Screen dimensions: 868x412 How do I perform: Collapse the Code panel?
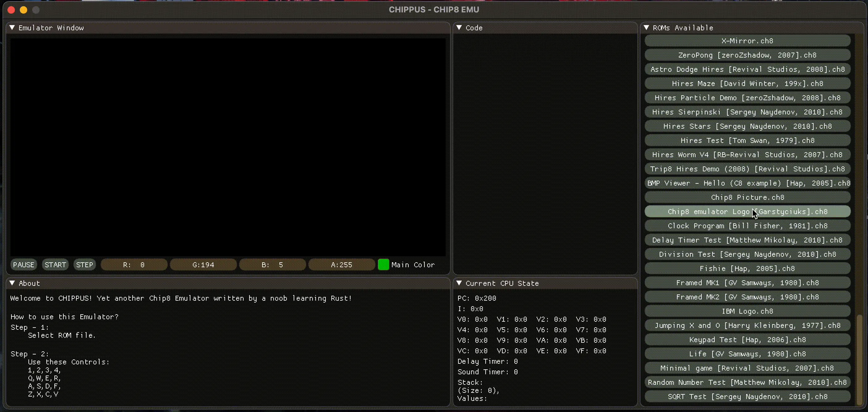tap(459, 28)
